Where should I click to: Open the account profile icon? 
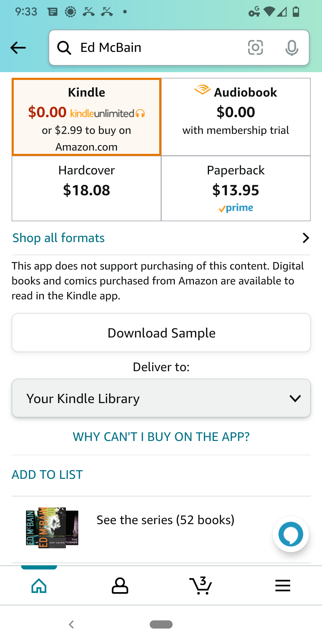[120, 586]
